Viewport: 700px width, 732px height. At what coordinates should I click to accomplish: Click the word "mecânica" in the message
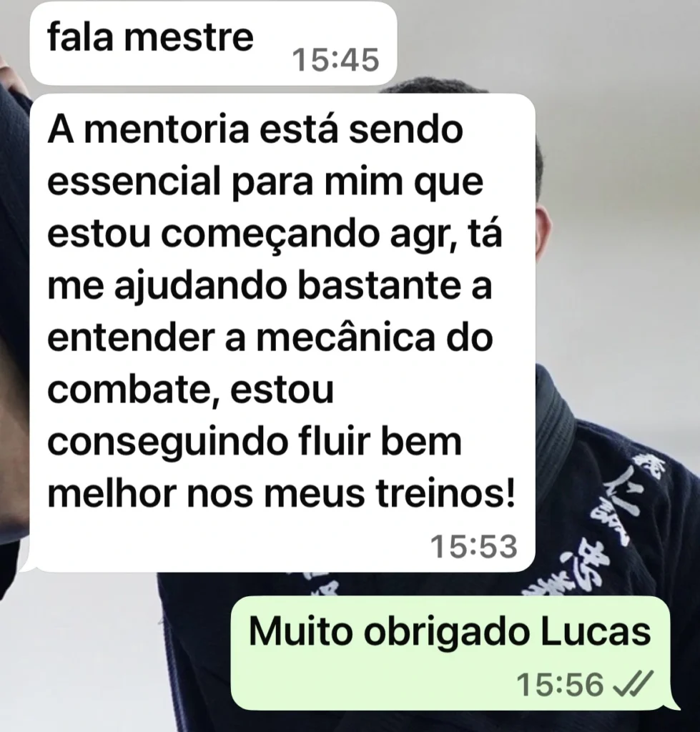pos(345,337)
